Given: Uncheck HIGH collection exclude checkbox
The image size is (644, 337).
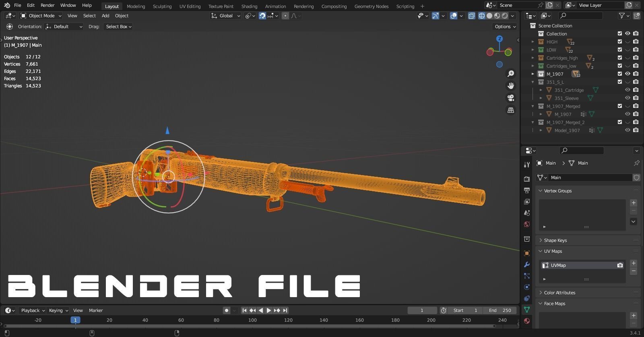Looking at the screenshot, I should (620, 41).
